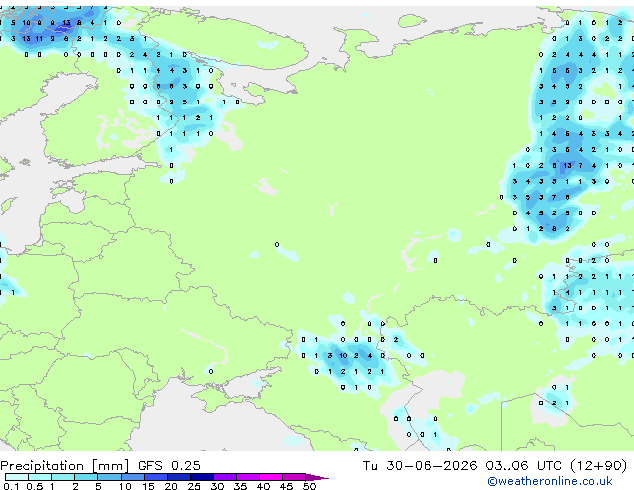
Task: Click the 'GFS 0.25' model label
Action: point(169,466)
